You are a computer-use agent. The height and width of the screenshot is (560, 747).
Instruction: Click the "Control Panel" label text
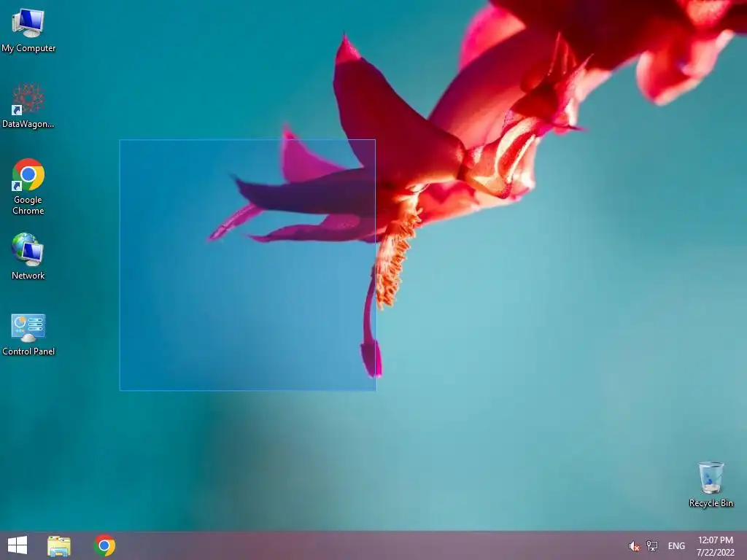point(28,351)
